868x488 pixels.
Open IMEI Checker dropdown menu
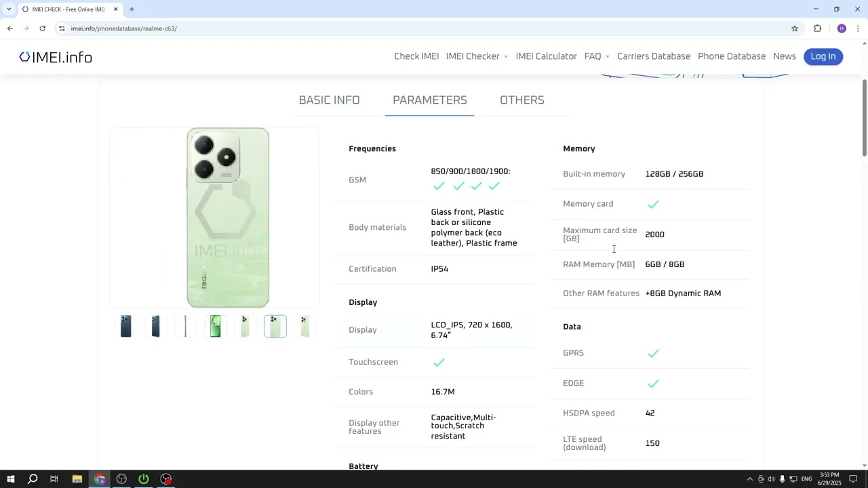pos(477,56)
